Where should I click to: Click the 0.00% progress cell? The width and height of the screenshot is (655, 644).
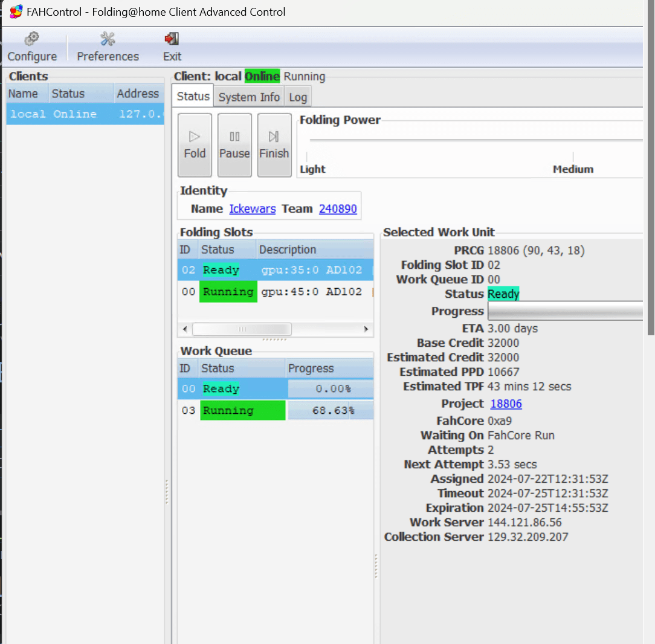coord(331,388)
